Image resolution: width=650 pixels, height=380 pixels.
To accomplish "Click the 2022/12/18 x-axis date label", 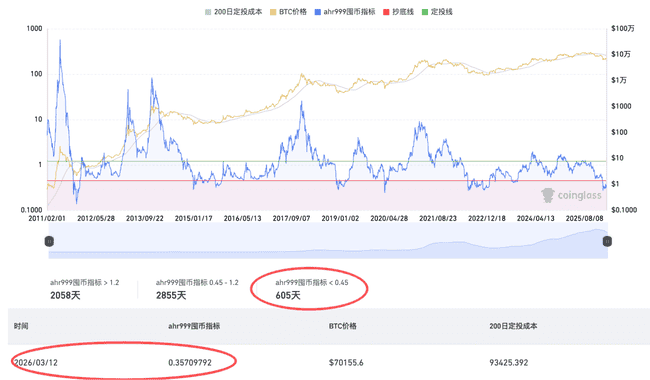I will [487, 218].
